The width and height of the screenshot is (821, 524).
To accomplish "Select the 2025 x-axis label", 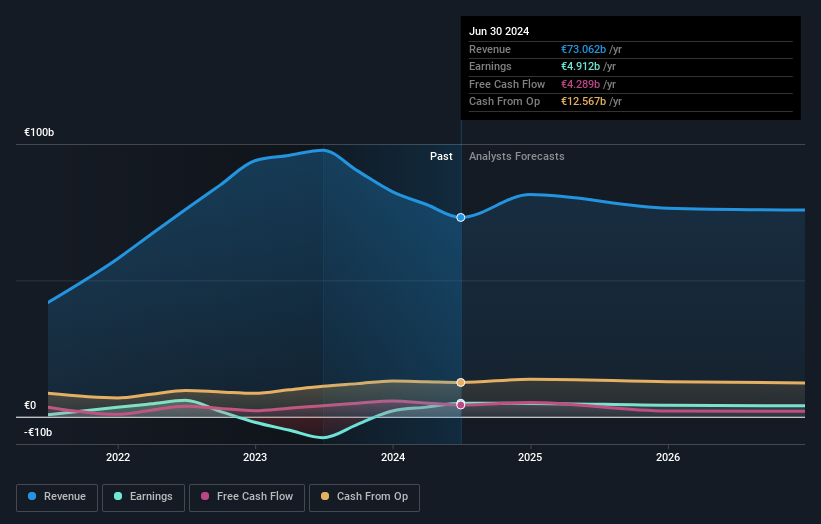I will [x=530, y=457].
